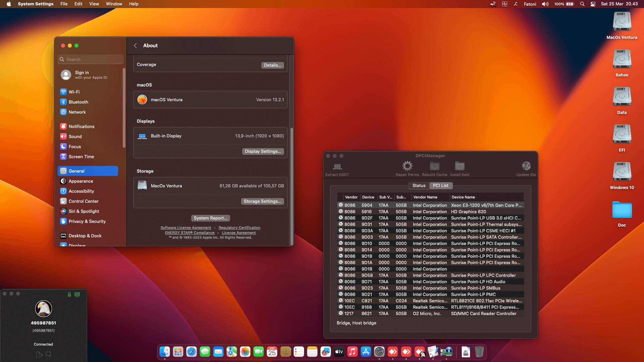Viewport: 644px width, 362px height.
Task: Click the System Settings search field
Action: [91, 59]
